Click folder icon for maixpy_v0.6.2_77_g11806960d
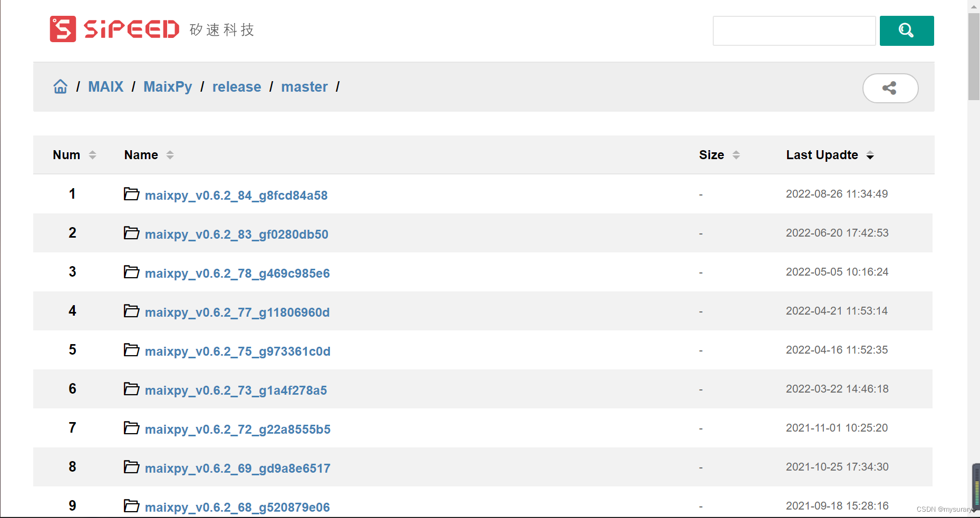The height and width of the screenshot is (518, 980). point(131,311)
